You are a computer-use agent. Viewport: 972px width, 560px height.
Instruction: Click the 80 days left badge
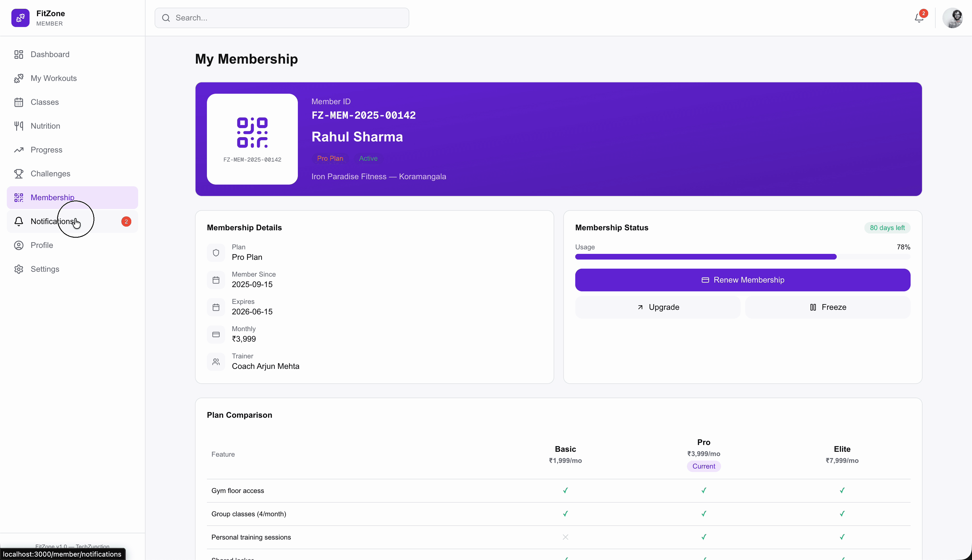click(x=887, y=228)
